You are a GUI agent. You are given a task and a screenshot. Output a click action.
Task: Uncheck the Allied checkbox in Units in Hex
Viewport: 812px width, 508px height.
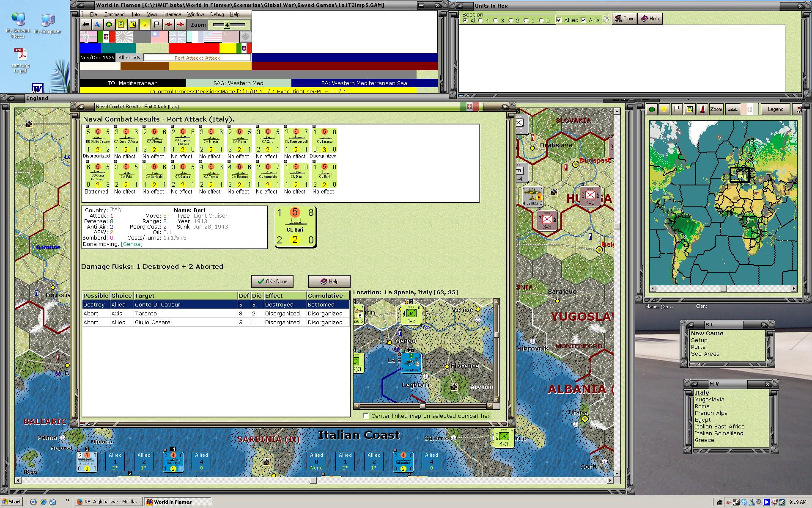pyautogui.click(x=559, y=20)
